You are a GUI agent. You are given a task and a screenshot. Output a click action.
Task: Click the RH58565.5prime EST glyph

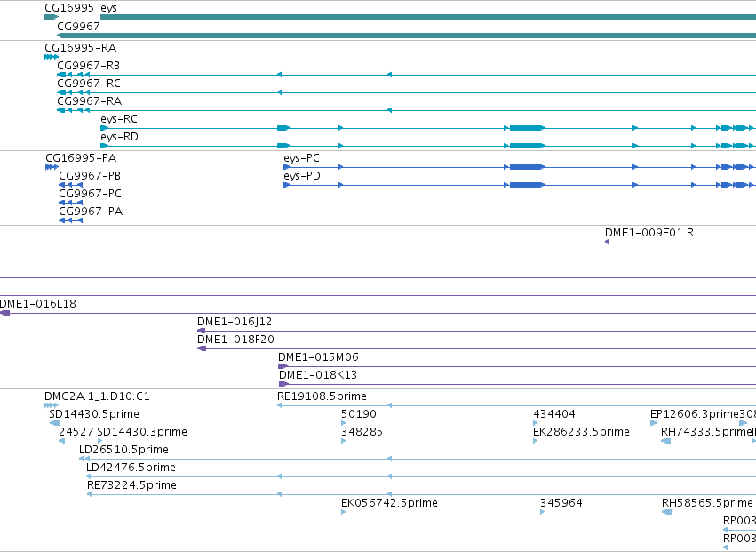pyautogui.click(x=666, y=512)
